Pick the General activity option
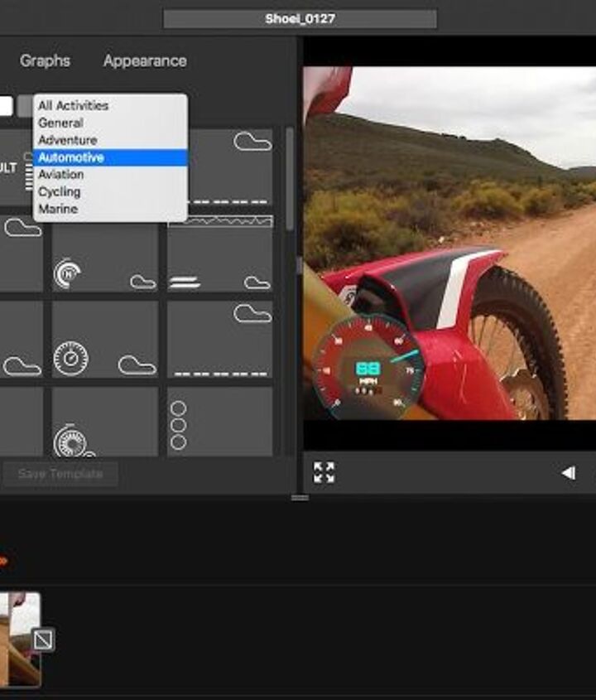Screen dimensions: 596x700 [x=60, y=123]
